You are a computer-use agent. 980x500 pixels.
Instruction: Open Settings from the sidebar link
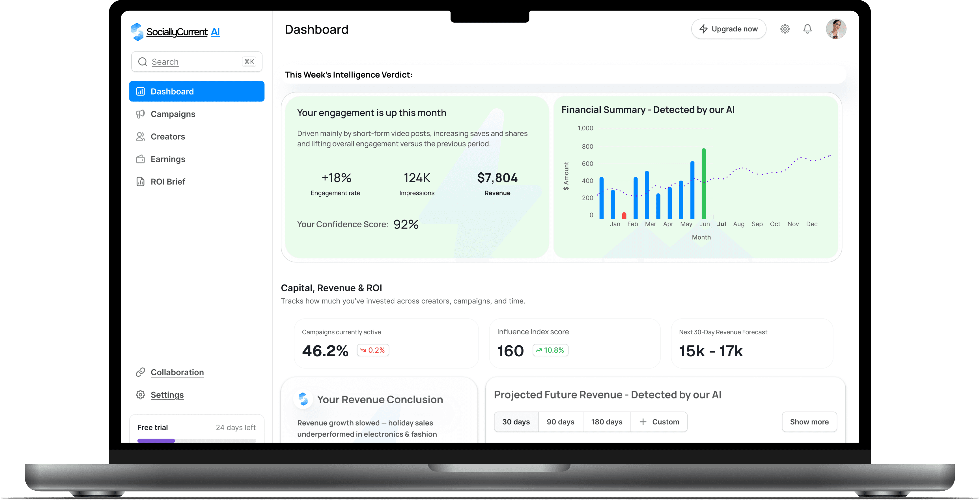167,395
